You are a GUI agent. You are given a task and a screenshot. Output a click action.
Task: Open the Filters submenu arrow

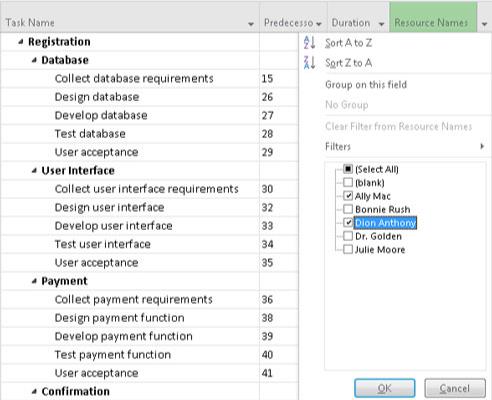[482, 146]
